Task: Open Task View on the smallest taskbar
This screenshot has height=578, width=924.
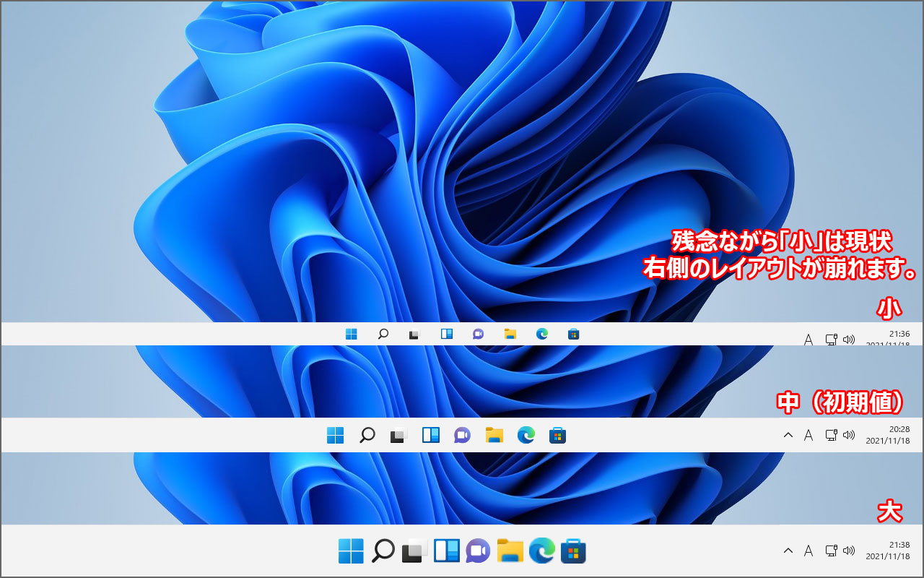Action: coord(414,335)
